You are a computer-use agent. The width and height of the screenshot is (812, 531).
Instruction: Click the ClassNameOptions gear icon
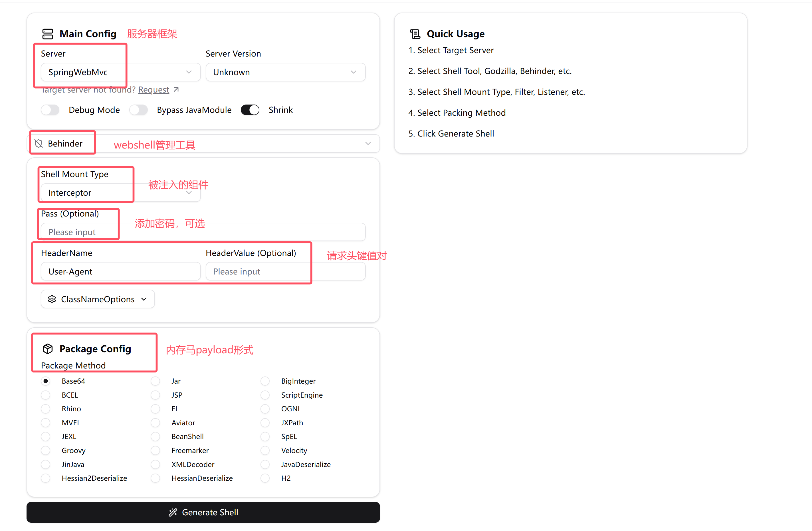click(52, 299)
